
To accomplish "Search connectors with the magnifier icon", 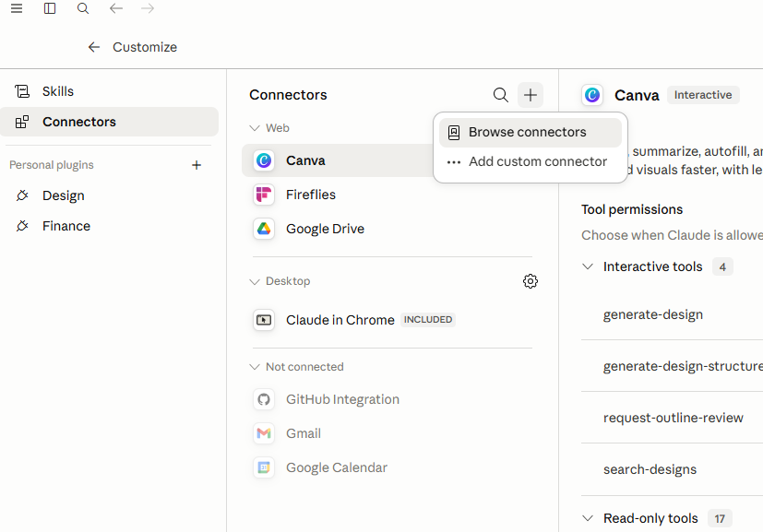I will 500,95.
